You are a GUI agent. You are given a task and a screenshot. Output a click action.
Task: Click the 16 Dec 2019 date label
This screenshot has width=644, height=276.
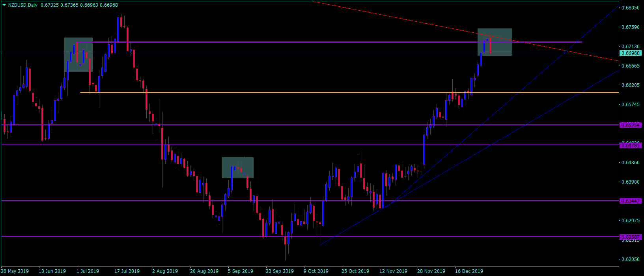(469, 271)
